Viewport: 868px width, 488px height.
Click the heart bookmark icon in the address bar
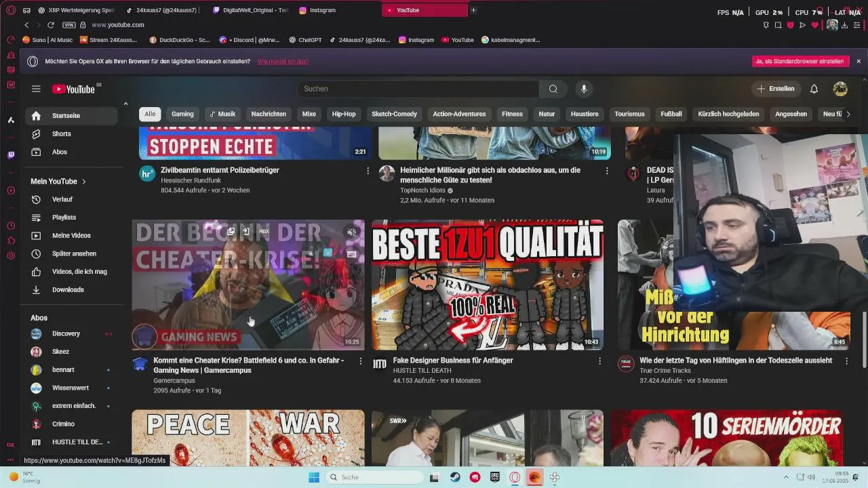814,25
